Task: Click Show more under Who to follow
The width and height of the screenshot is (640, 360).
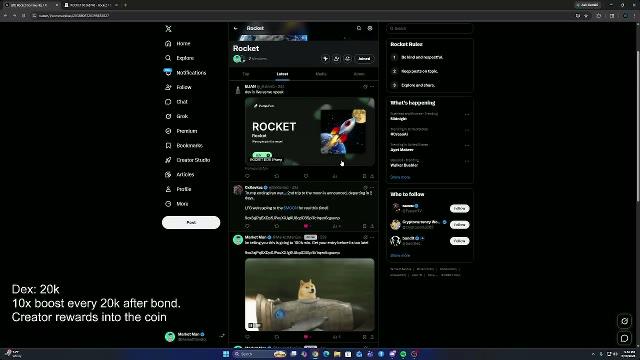Action: (400, 255)
